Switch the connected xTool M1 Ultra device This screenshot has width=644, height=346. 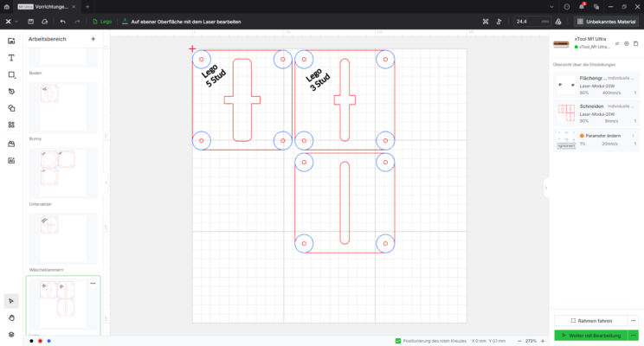(617, 43)
